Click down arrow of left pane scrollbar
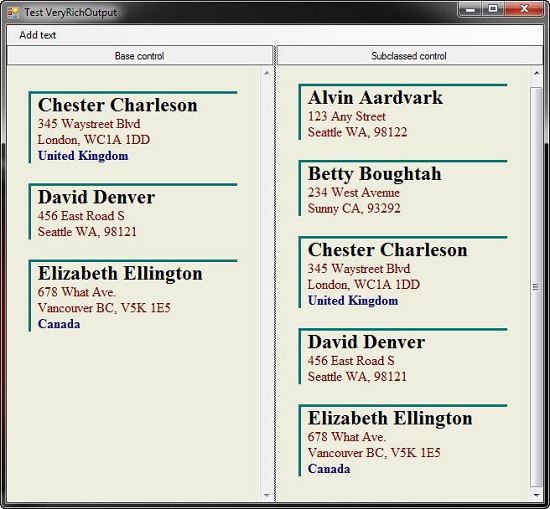The image size is (550, 509). coord(267,495)
